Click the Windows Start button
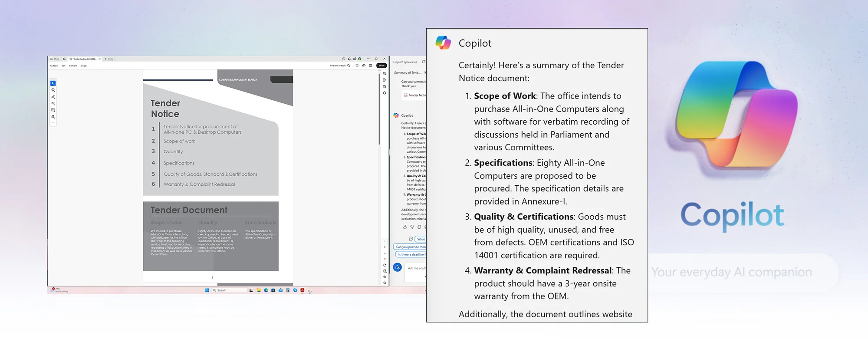This screenshot has height=352, width=868. click(x=207, y=290)
